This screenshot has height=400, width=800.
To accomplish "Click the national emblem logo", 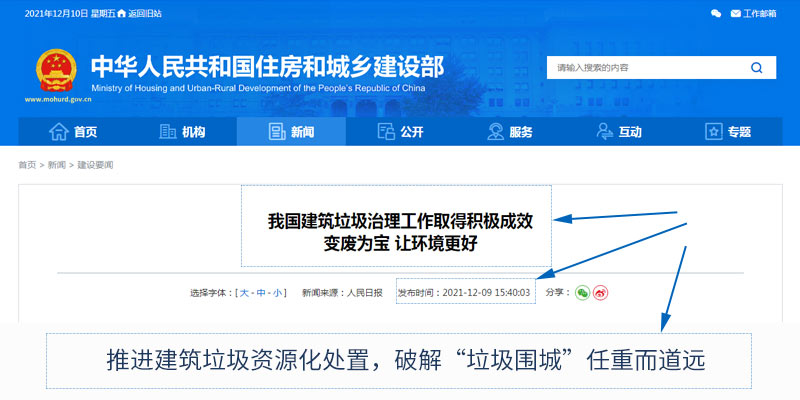I will [x=57, y=70].
